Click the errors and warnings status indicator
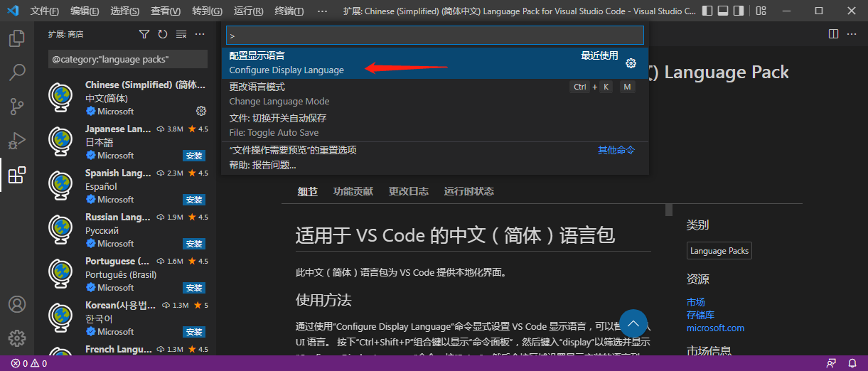The height and width of the screenshot is (371, 868). [28, 363]
